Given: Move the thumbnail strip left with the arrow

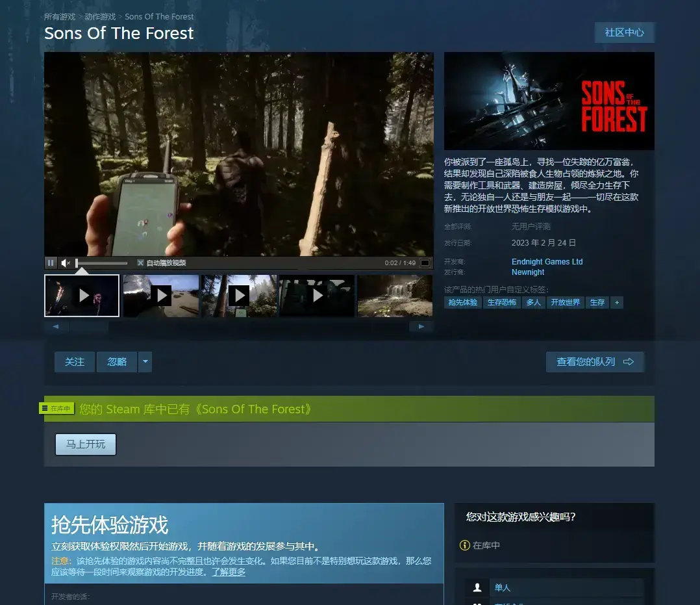Looking at the screenshot, I should coord(56,327).
